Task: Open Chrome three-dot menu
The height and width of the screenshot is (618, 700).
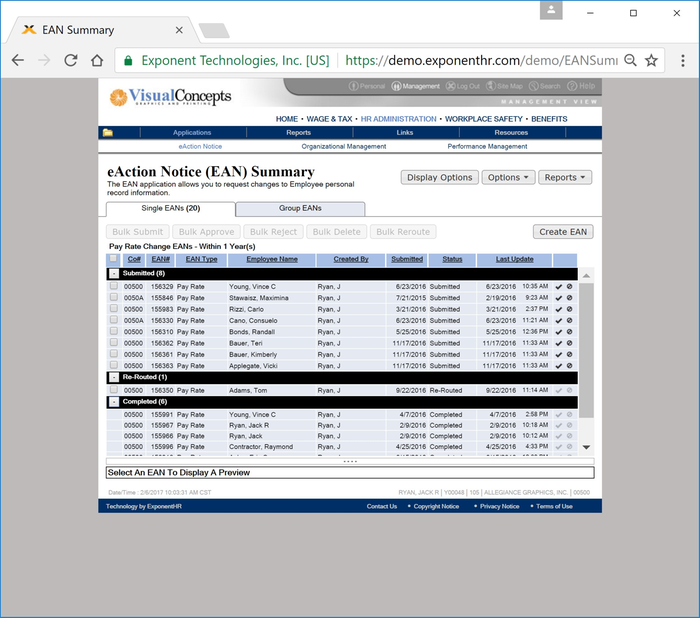Action: 683,60
